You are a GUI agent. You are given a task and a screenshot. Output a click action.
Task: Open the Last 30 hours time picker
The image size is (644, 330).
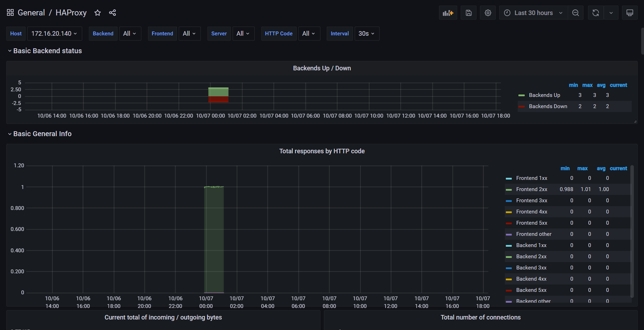tap(533, 13)
